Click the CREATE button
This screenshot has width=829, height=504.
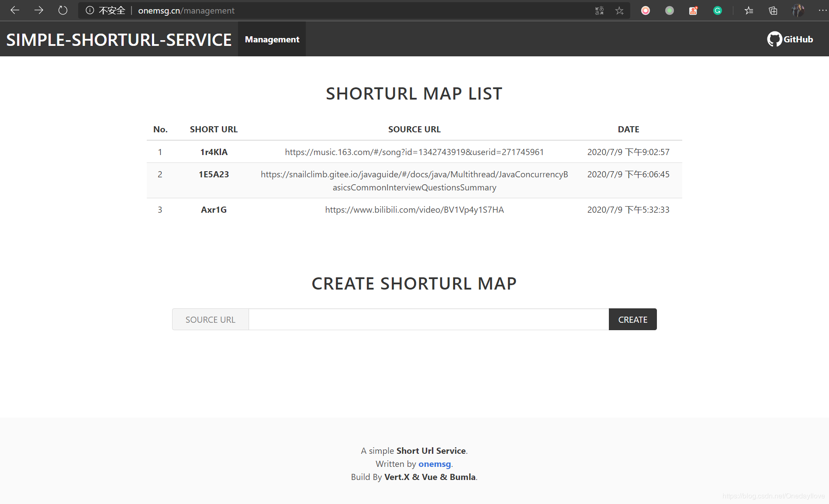pyautogui.click(x=633, y=319)
